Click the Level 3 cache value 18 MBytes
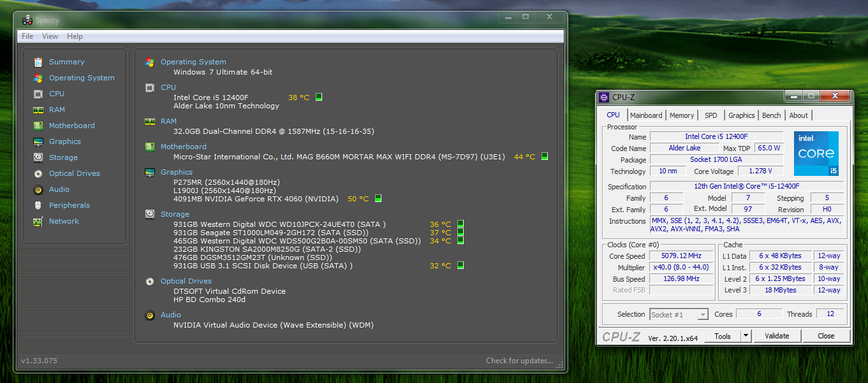 (781, 290)
